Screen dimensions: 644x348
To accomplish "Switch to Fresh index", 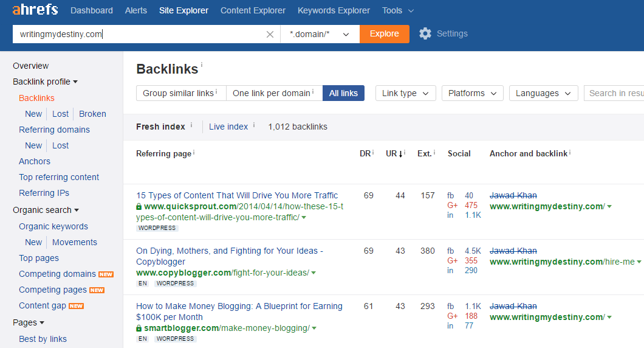I will coord(160,127).
